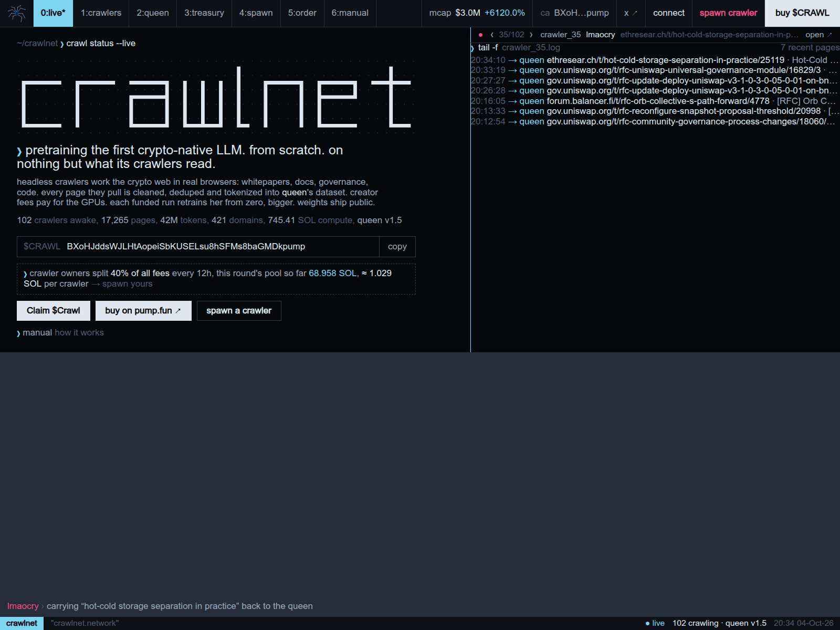Click the connect button
Screen dimensions: 840x630
coord(669,13)
